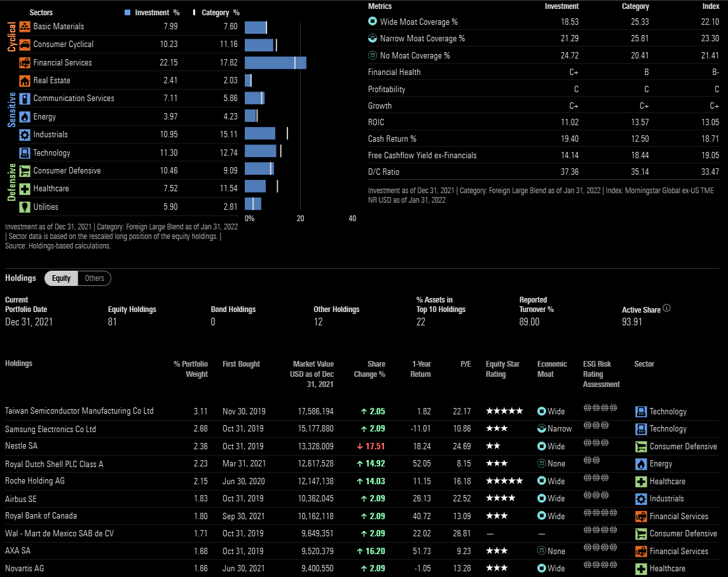The width and height of the screenshot is (728, 577).
Task: Click the Financial Health metric row label
Action: tap(394, 72)
